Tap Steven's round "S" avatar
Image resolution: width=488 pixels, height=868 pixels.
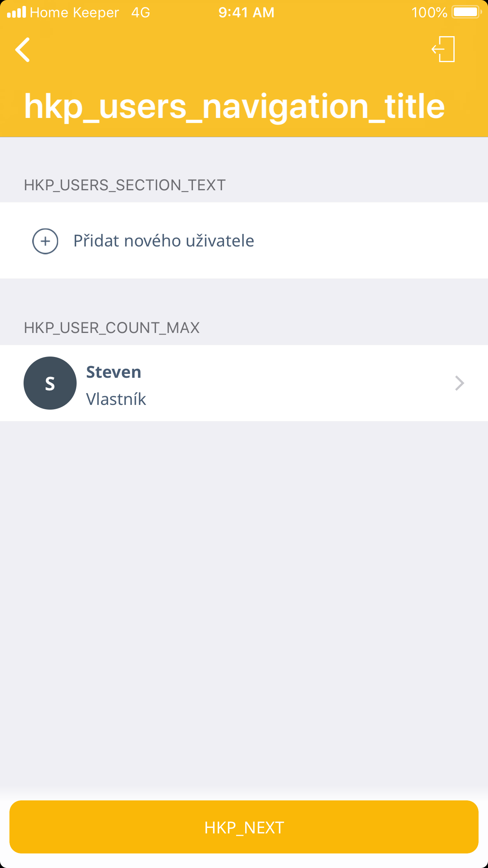[x=50, y=383]
